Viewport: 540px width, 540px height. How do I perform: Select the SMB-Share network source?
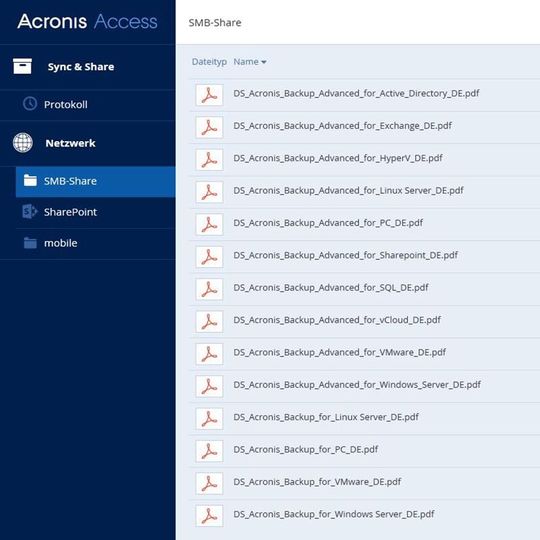click(95, 181)
